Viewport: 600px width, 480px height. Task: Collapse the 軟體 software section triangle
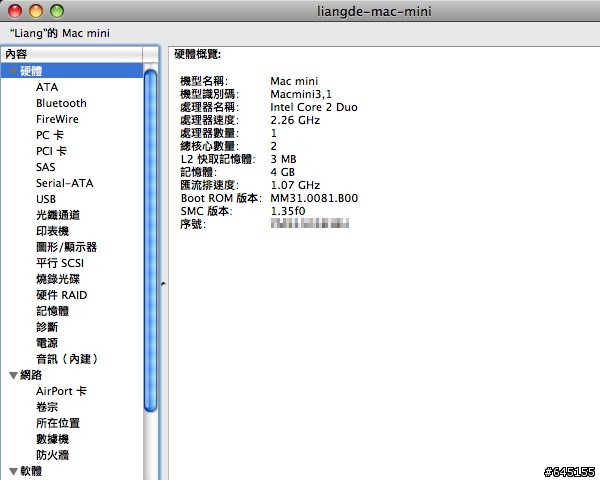(x=14, y=471)
